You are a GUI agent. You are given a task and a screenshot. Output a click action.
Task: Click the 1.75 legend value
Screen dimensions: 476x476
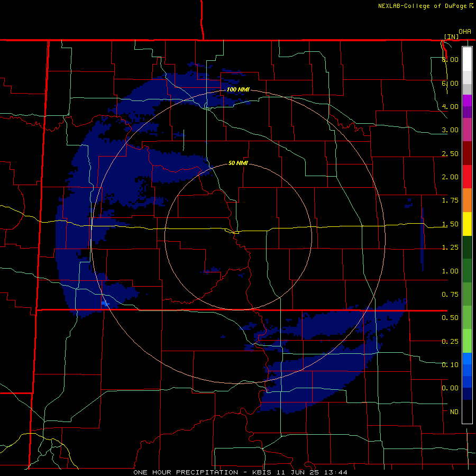tap(450, 200)
